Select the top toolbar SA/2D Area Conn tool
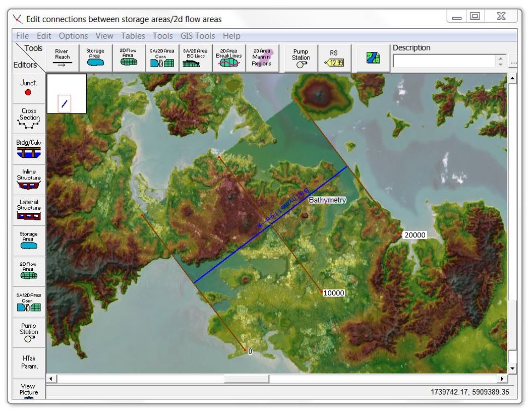532x417 pixels. pyautogui.click(x=162, y=58)
